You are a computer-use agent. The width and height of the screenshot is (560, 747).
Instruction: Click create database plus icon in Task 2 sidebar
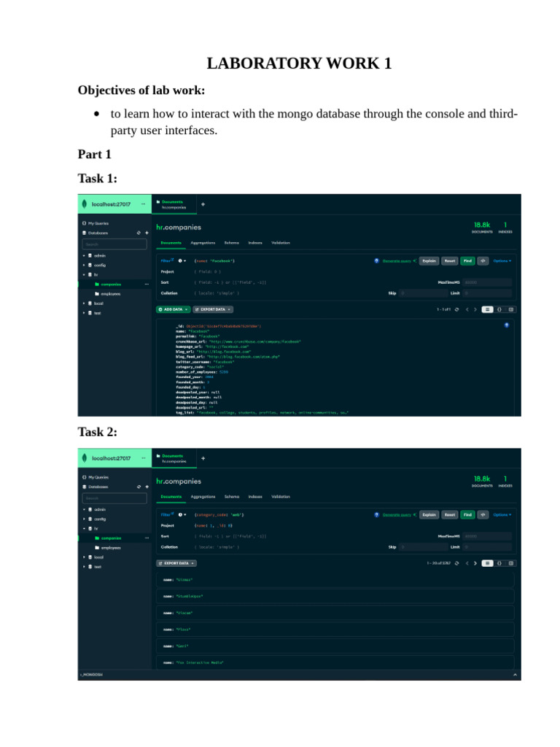tap(147, 487)
